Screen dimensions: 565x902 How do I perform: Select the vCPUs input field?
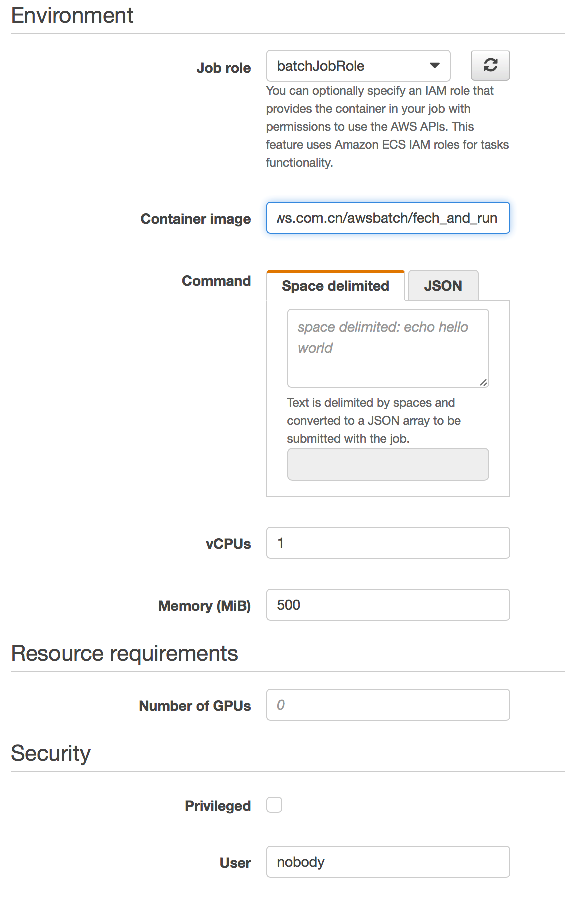pyautogui.click(x=388, y=543)
